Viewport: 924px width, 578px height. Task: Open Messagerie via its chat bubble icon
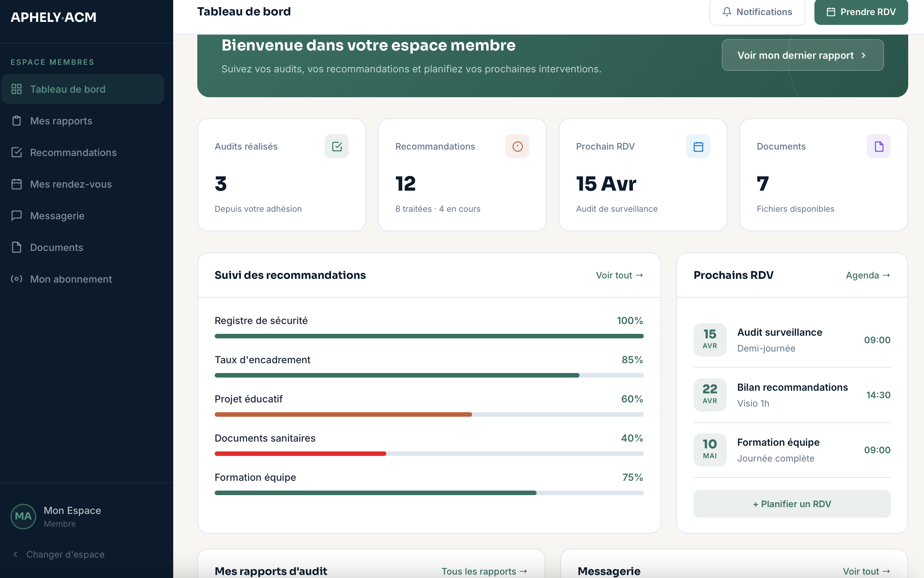tap(17, 216)
